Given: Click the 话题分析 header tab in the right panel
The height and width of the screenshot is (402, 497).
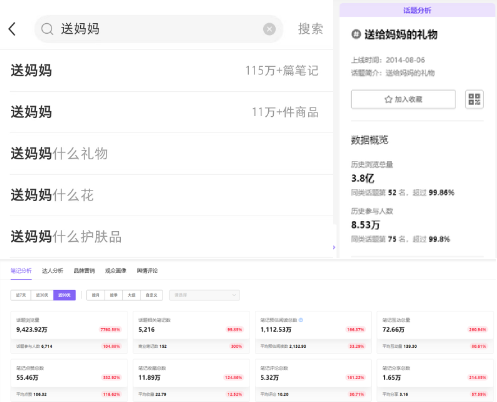Looking at the screenshot, I should click(x=417, y=10).
